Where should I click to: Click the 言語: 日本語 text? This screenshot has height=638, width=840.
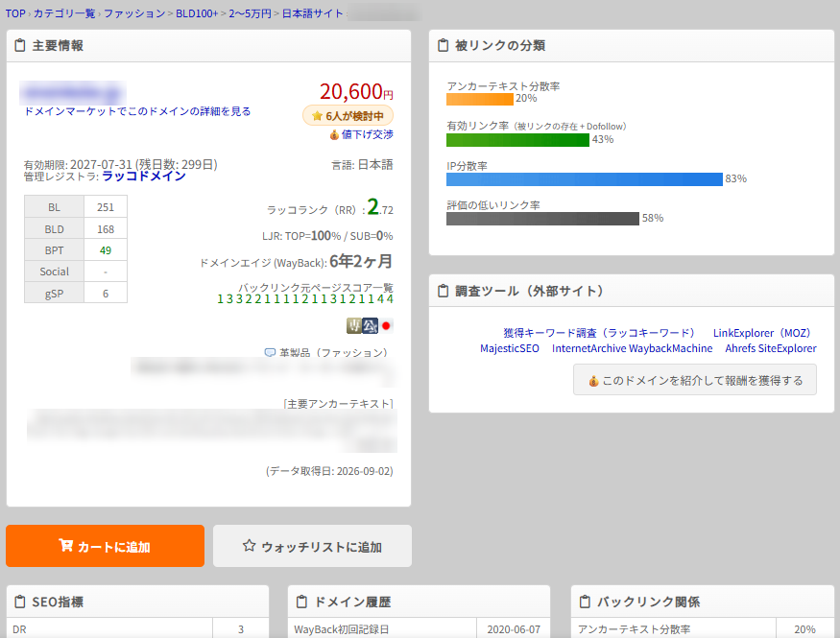tap(362, 165)
